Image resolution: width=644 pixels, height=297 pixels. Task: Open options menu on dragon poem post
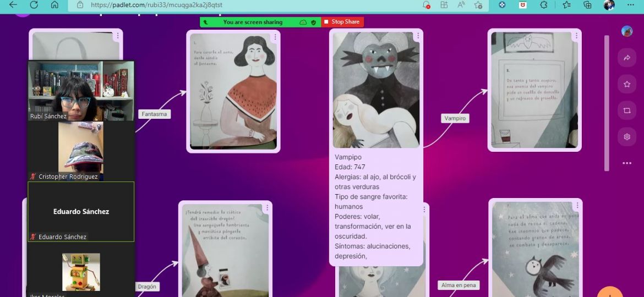coord(267,208)
